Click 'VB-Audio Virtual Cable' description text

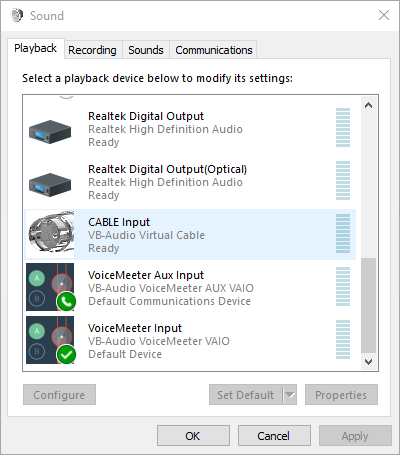point(146,235)
